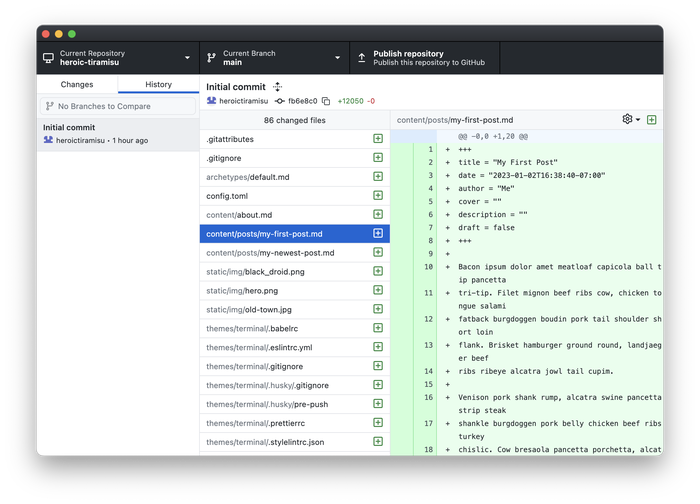Click the macOS yellow minimize button
Screen dimensions: 700x504
(58, 34)
